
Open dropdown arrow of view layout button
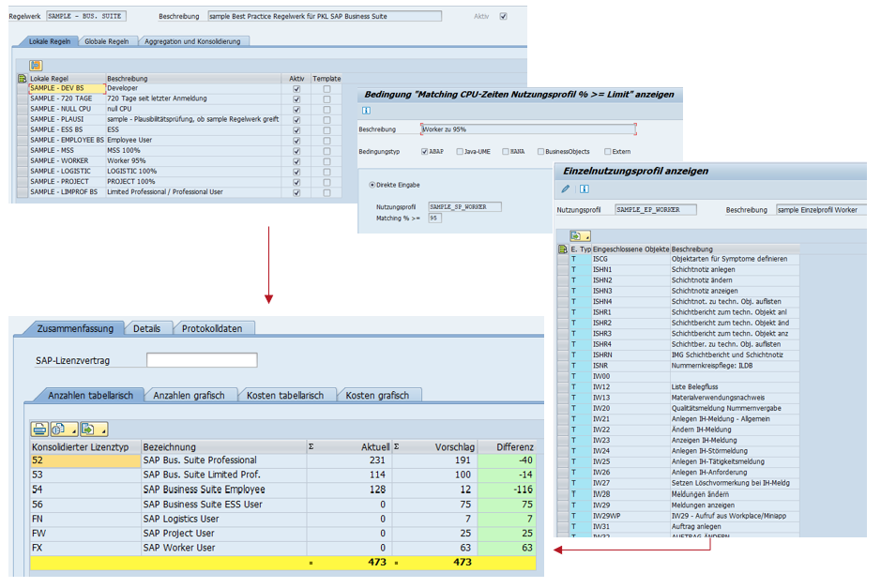pos(73,431)
